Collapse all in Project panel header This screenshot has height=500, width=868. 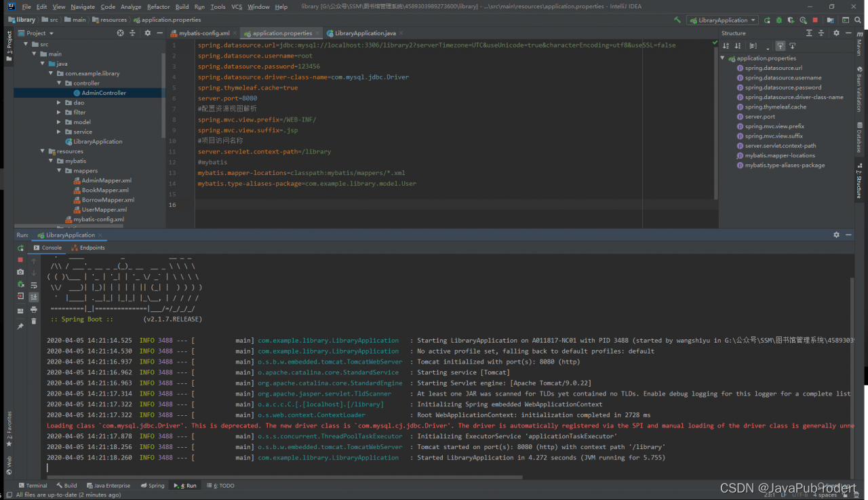tap(132, 33)
